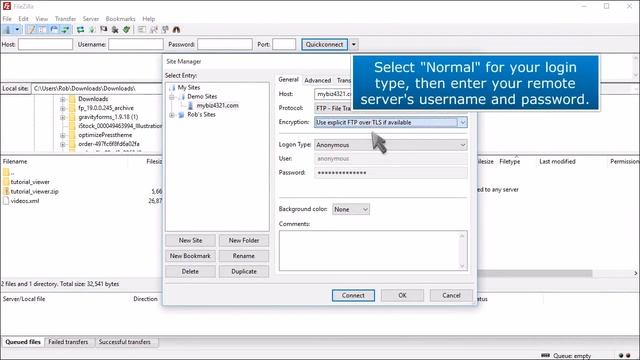Focus the Quickconnect Port field
The width and height of the screenshot is (640, 360).
point(284,44)
